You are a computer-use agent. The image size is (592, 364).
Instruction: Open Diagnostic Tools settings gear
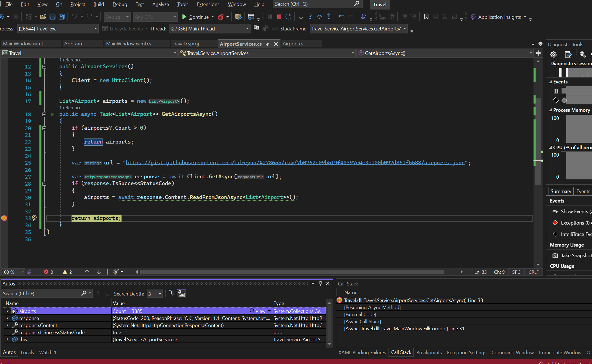click(554, 54)
